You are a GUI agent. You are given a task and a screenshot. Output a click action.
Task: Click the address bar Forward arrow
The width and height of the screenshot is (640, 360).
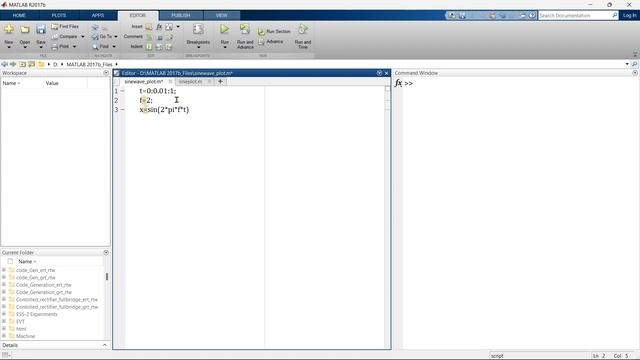13,64
